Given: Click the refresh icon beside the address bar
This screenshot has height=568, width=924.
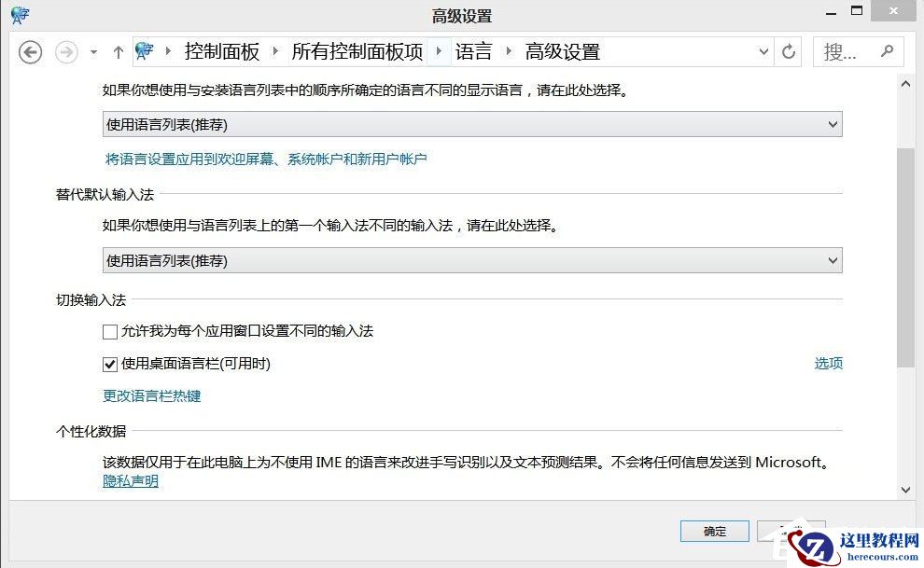Looking at the screenshot, I should [x=788, y=52].
